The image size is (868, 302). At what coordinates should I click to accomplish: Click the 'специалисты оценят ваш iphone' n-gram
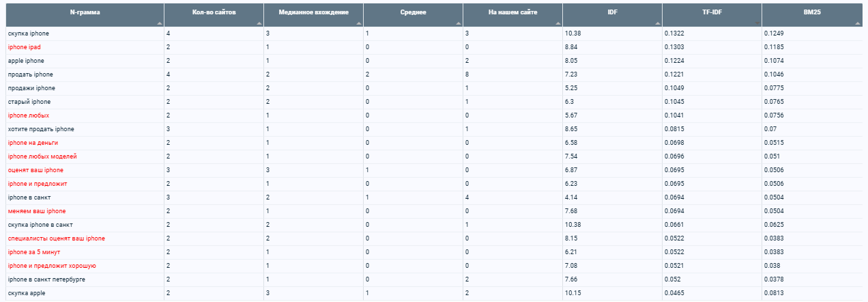tap(56, 238)
